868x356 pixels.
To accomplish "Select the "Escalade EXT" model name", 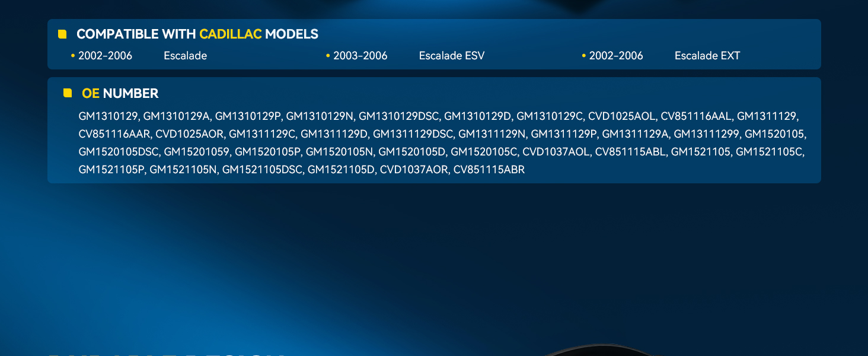I will (707, 56).
